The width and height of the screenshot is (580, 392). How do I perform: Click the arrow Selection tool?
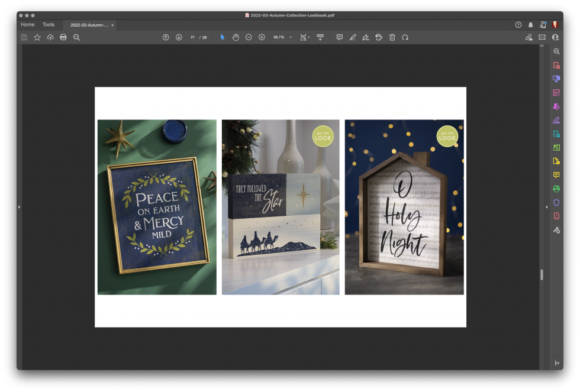pyautogui.click(x=223, y=37)
